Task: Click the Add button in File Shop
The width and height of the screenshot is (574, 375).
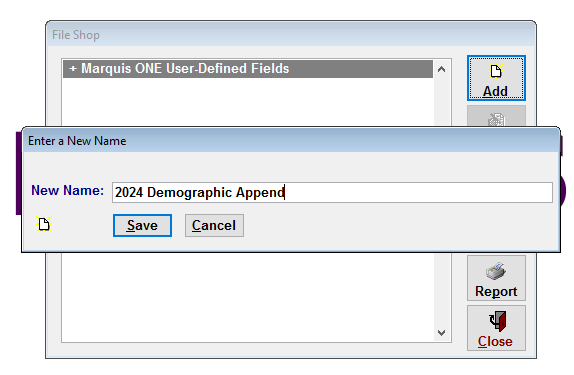Action: [x=496, y=78]
